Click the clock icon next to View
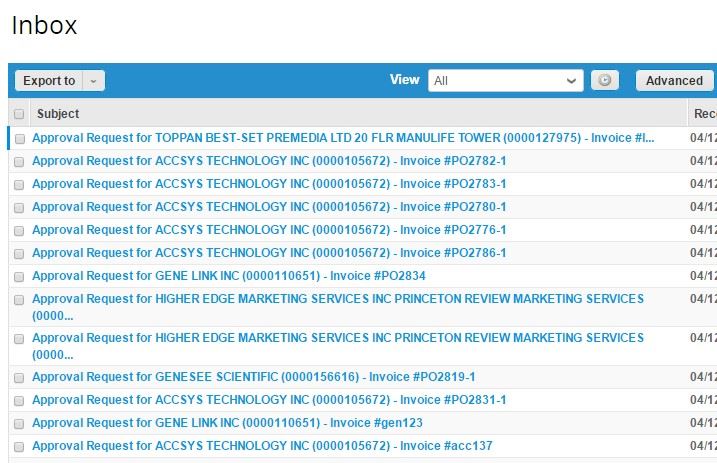This screenshot has height=463, width=717. [x=604, y=81]
